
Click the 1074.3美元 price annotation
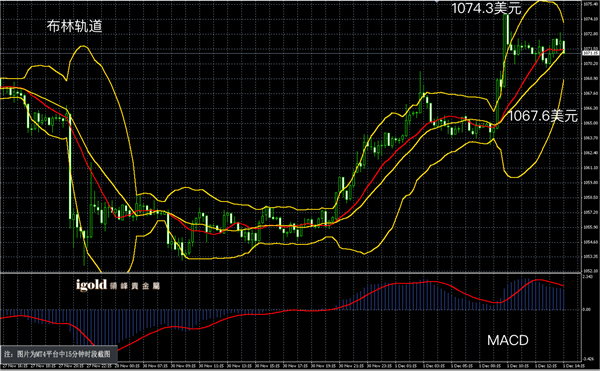click(x=486, y=8)
